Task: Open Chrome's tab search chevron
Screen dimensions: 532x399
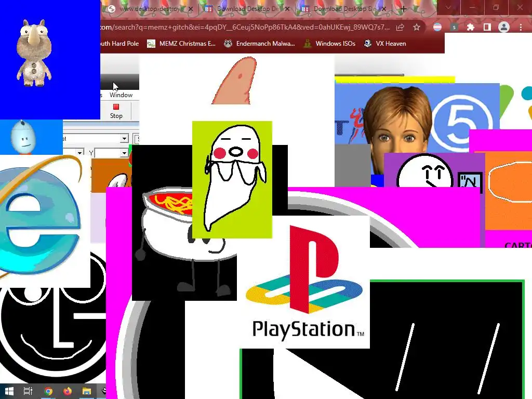Action: (448, 7)
